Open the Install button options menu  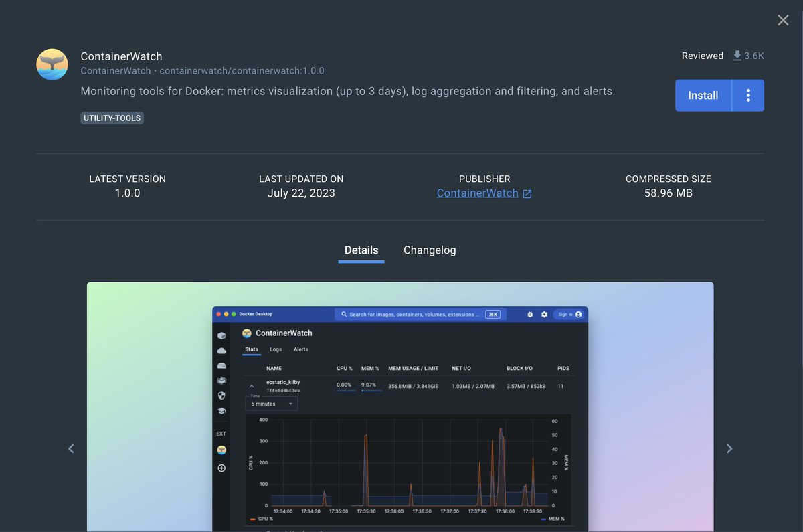point(748,96)
